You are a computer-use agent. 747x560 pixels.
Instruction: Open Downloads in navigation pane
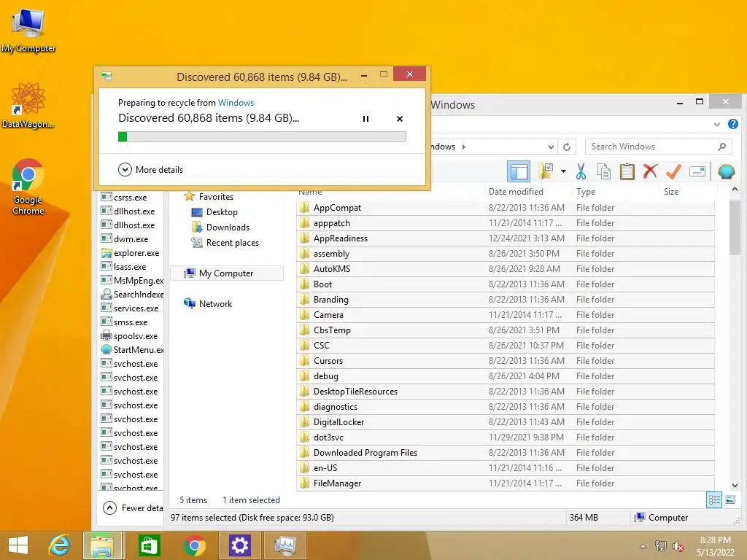click(220, 227)
